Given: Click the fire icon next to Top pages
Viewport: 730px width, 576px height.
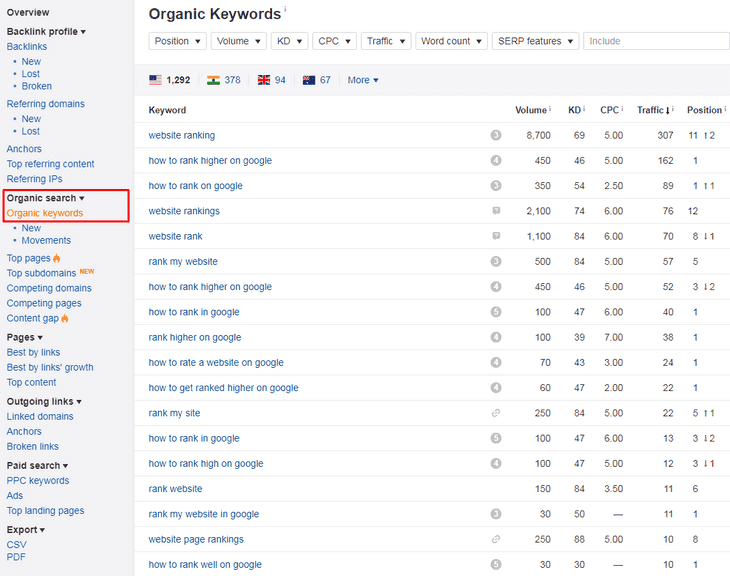Looking at the screenshot, I should pyautogui.click(x=56, y=258).
